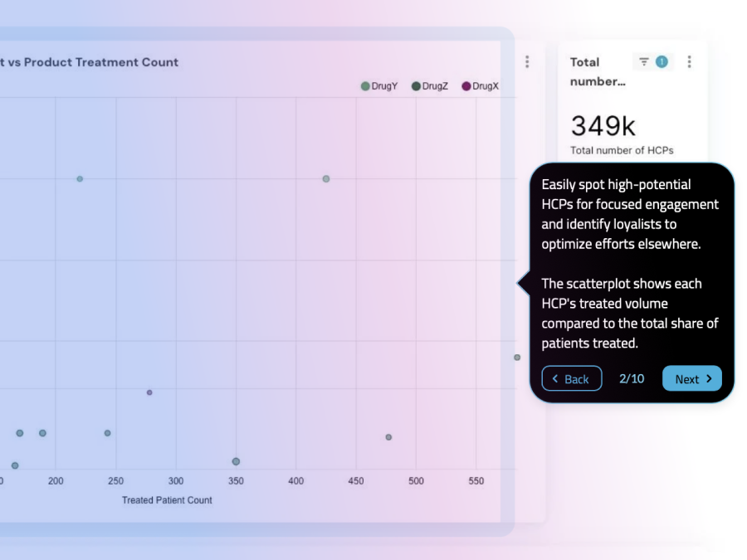Select the data point near 475 treated patients
Viewport: 747px width, 560px height.
(x=388, y=437)
